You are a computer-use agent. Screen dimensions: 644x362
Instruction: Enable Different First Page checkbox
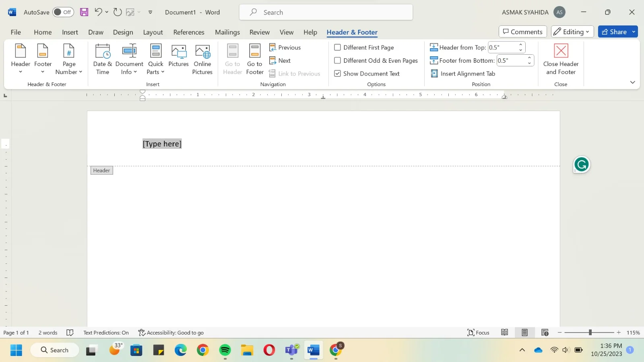pos(338,47)
